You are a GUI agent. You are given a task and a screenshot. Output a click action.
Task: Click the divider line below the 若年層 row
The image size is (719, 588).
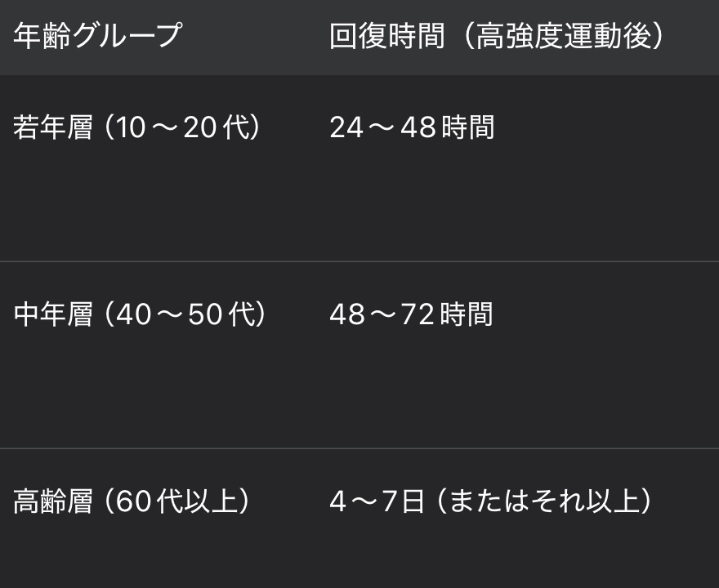[x=359, y=261]
